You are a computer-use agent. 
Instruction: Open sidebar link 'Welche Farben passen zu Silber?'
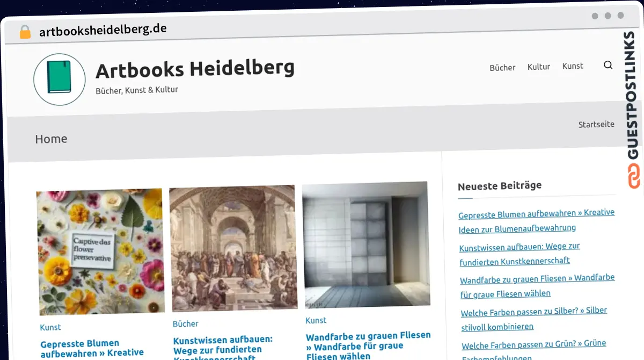534,319
